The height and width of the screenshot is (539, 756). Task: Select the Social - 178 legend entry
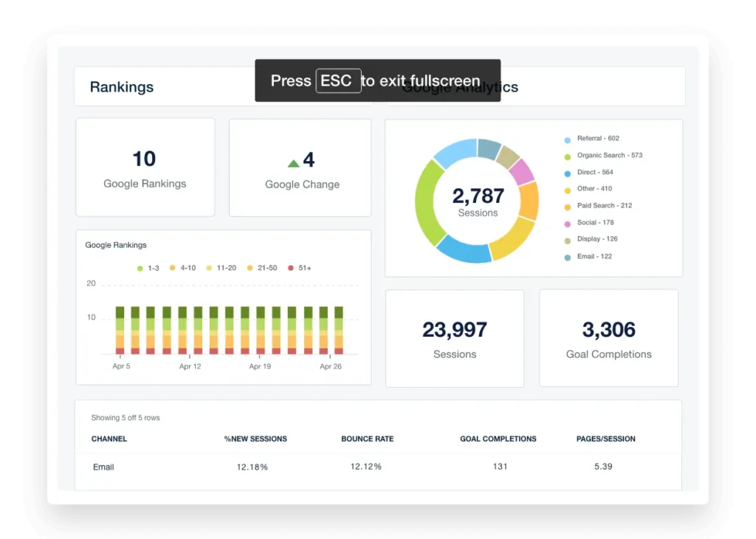coord(595,223)
